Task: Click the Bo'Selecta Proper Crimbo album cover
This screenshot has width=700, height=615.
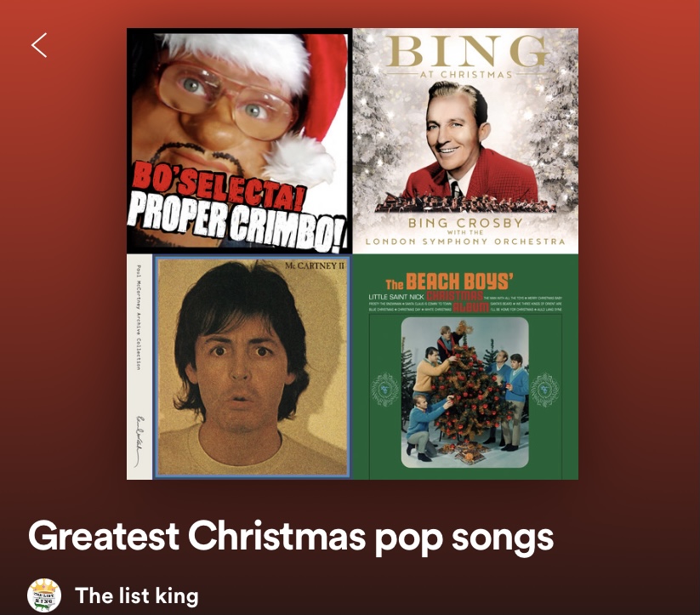Action: (x=239, y=140)
